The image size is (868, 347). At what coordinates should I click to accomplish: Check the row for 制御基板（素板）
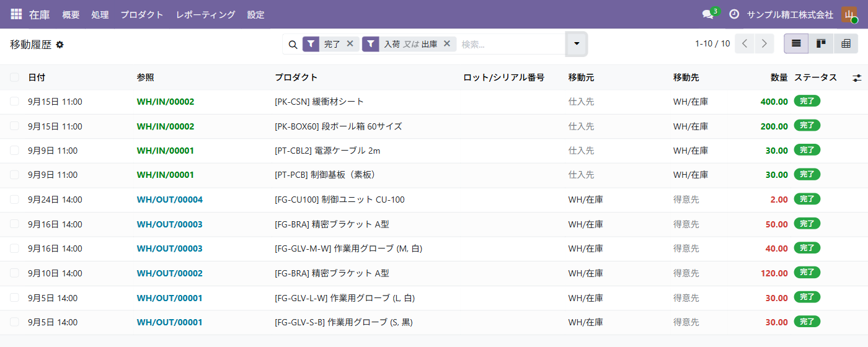pyautogui.click(x=14, y=175)
